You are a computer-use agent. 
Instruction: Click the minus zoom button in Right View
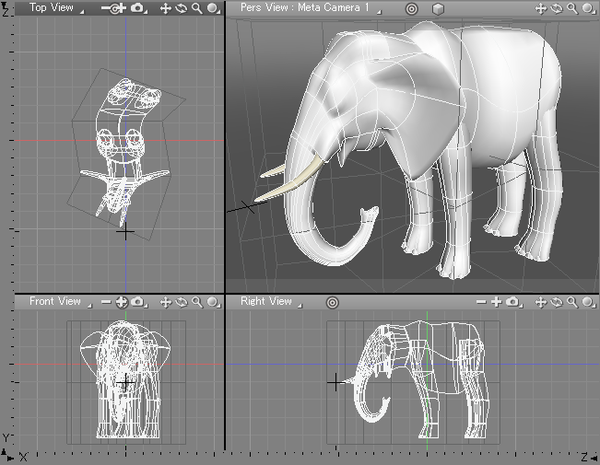coord(480,301)
